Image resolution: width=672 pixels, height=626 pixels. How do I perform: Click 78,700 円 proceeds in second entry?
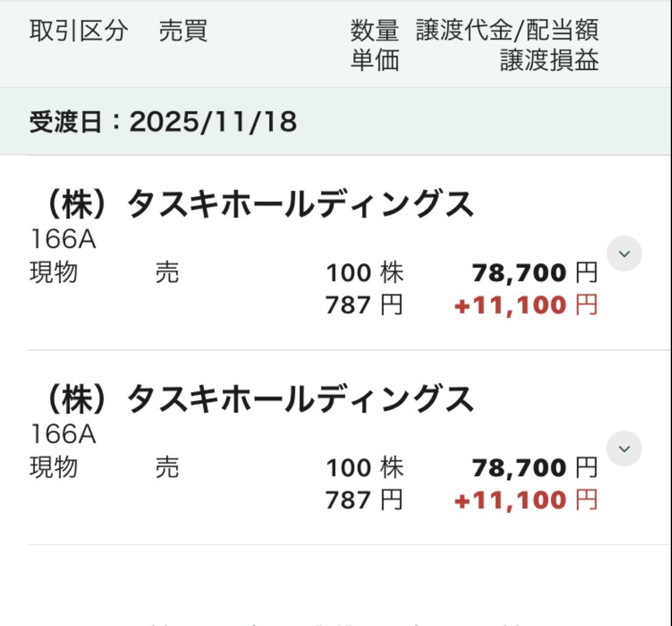point(535,468)
